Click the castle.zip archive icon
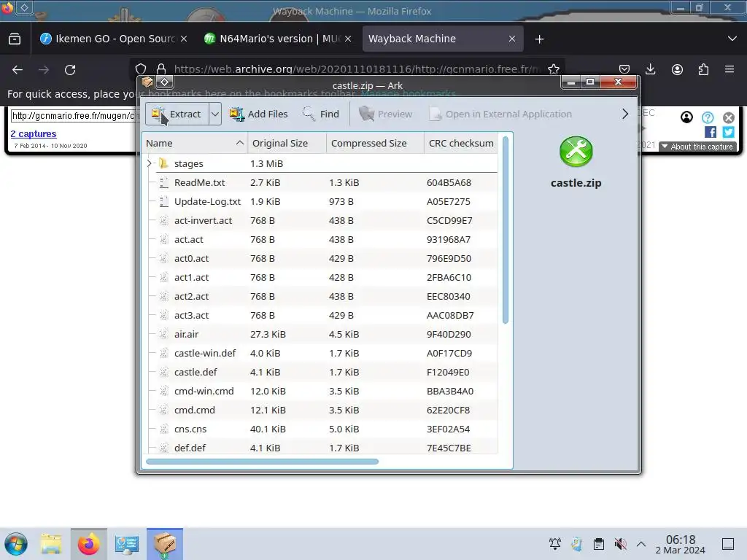 coord(576,152)
